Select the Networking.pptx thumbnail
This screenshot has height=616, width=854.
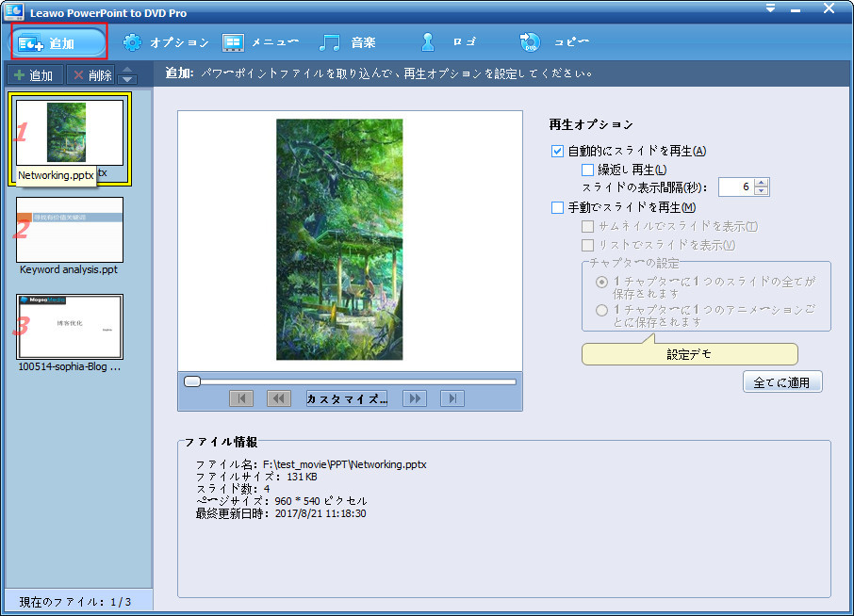(70, 132)
